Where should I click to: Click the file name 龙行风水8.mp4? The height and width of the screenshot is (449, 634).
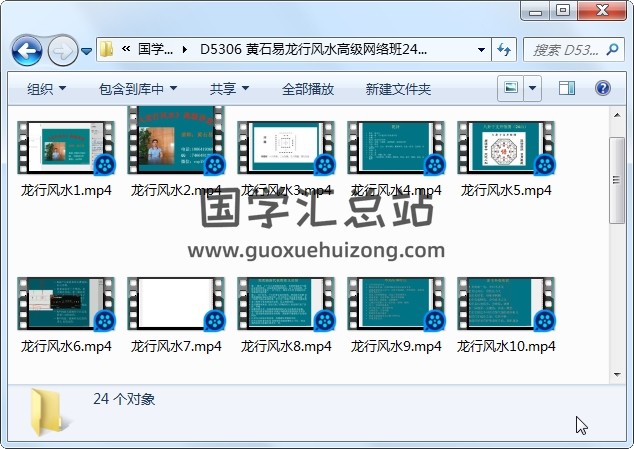point(286,346)
